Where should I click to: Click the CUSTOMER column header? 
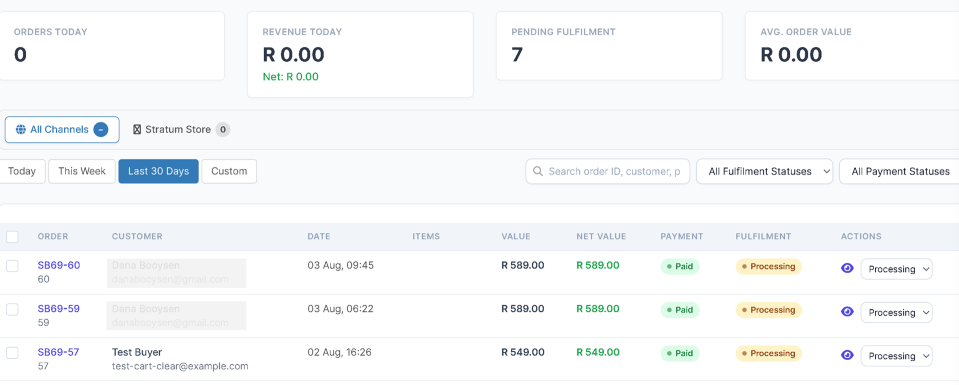[x=137, y=236]
